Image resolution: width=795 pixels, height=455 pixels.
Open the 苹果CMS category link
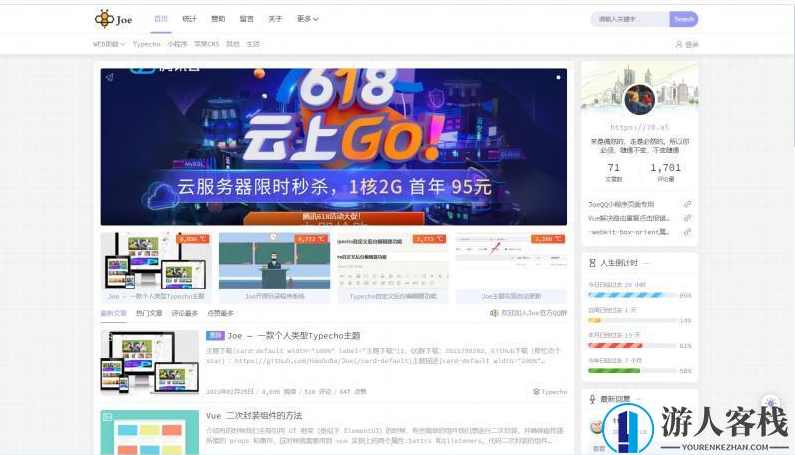[x=207, y=44]
